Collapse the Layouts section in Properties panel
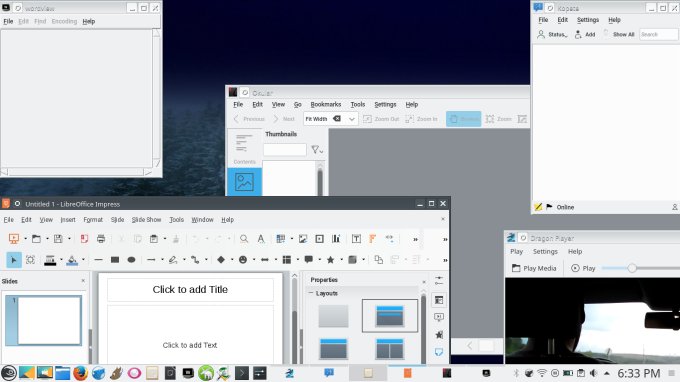 311,293
